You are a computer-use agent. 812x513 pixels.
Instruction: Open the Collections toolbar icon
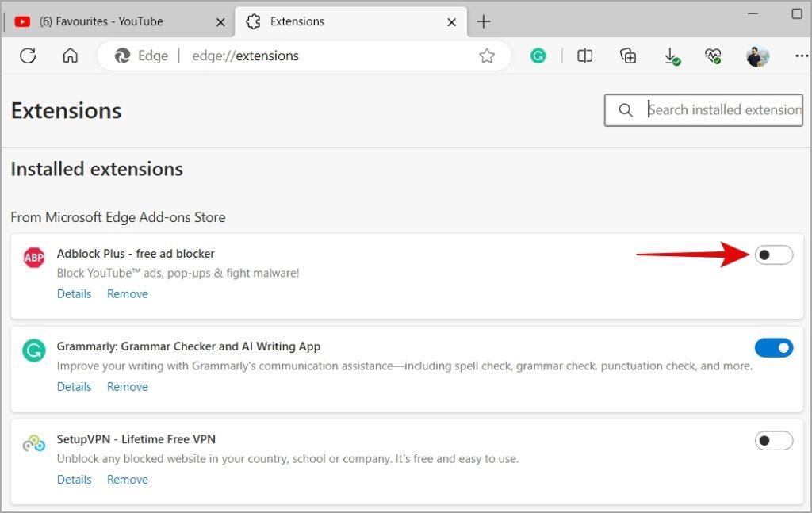(x=628, y=56)
